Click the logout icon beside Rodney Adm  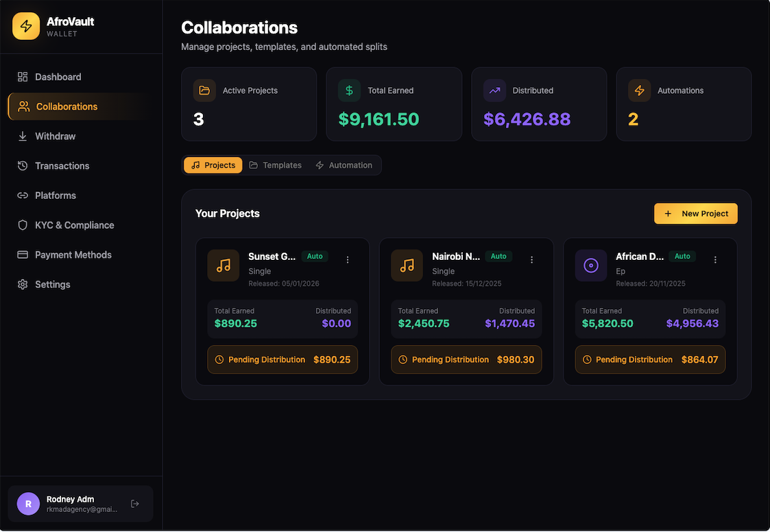[135, 504]
